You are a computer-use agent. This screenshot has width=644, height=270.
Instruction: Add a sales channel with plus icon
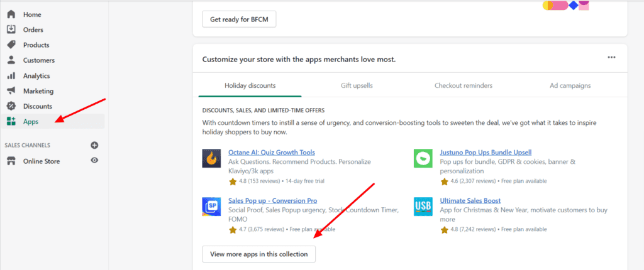(94, 145)
